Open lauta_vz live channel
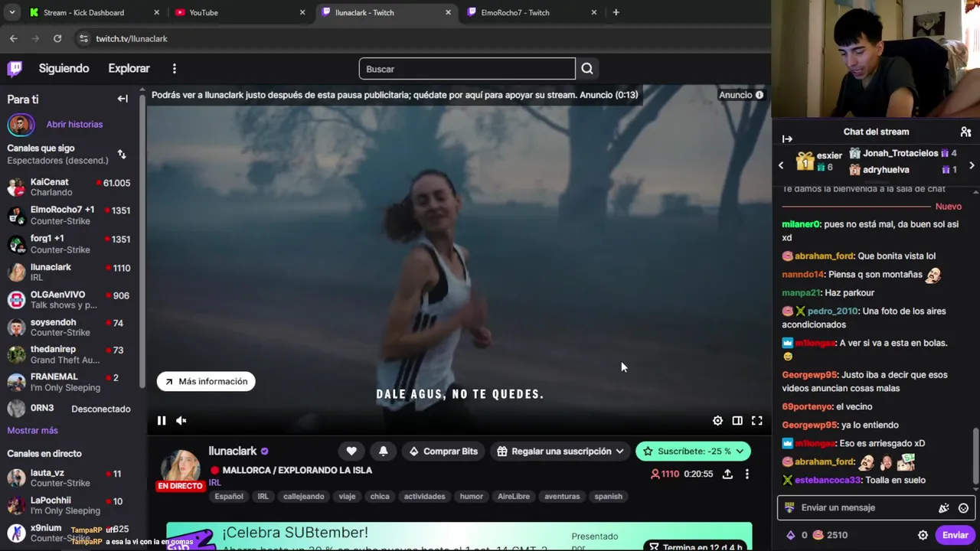Screen dimensions: 980x551 coord(69,478)
